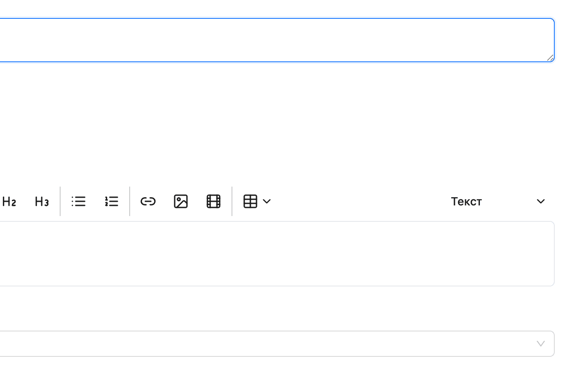Click the bottom select field's arrow

(x=541, y=344)
